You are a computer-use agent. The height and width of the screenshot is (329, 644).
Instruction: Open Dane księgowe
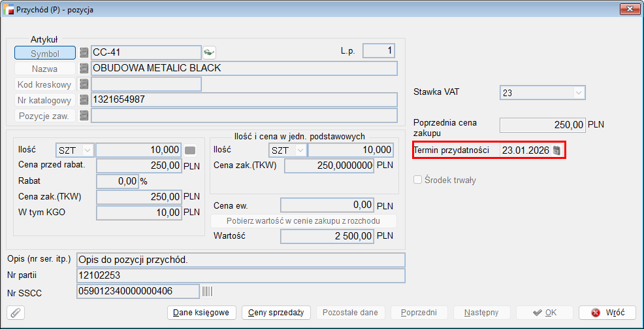point(201,313)
